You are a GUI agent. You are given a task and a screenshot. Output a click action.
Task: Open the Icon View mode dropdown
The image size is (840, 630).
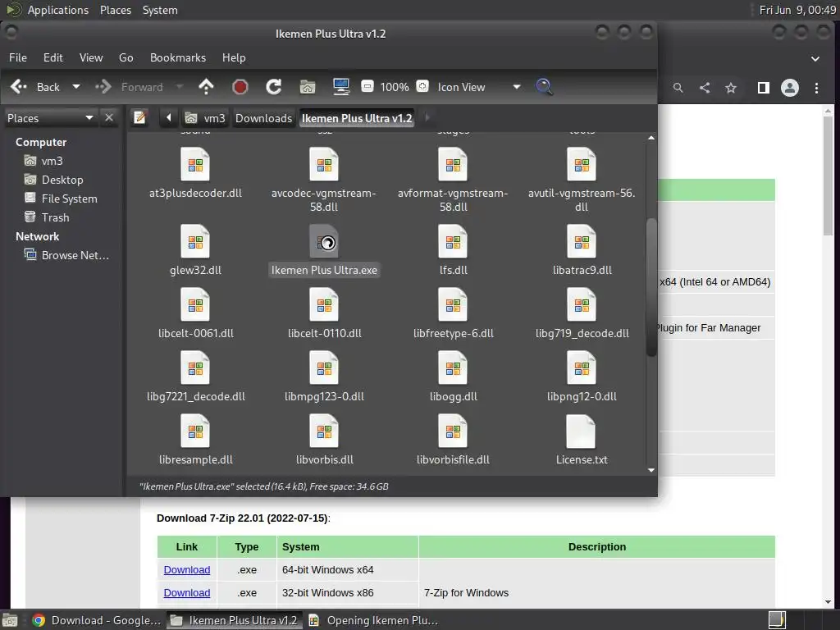pos(479,87)
